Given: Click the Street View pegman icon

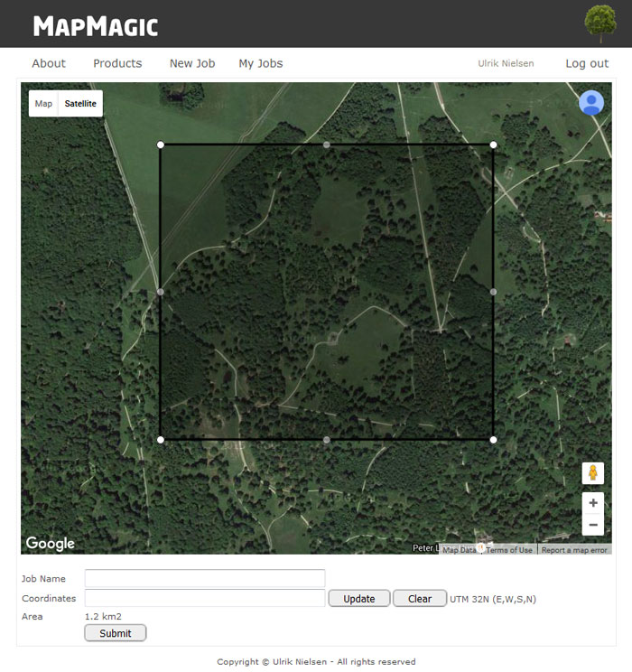Looking at the screenshot, I should pyautogui.click(x=592, y=473).
